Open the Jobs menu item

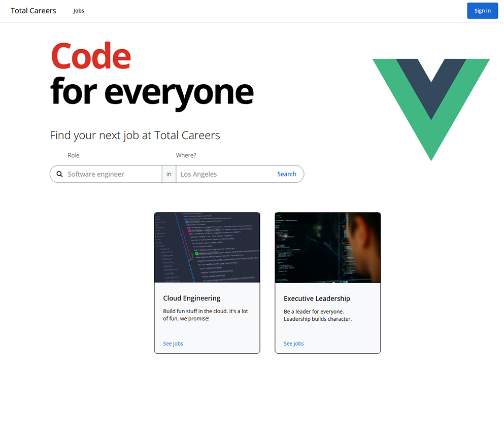pyautogui.click(x=79, y=11)
